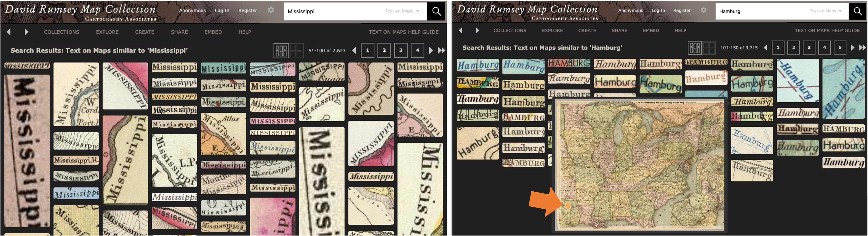Click the search magnifier in the Mississippi window
The height and width of the screenshot is (236, 868).
[436, 11]
